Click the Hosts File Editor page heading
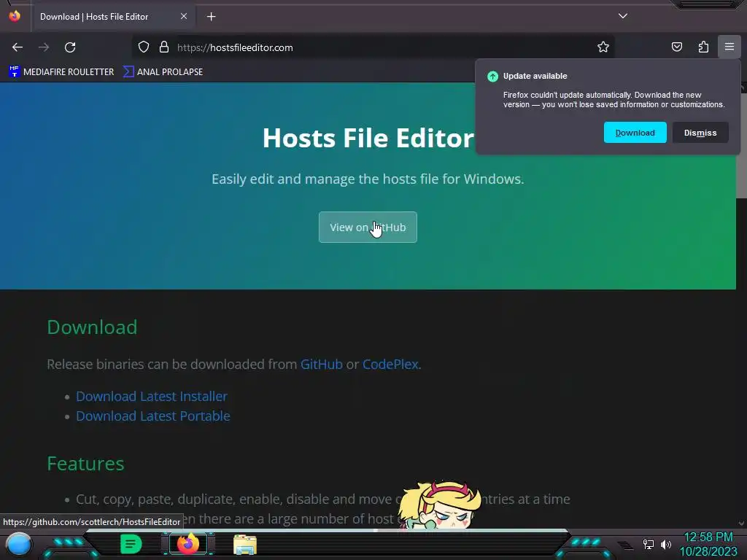The image size is (747, 560). (368, 138)
